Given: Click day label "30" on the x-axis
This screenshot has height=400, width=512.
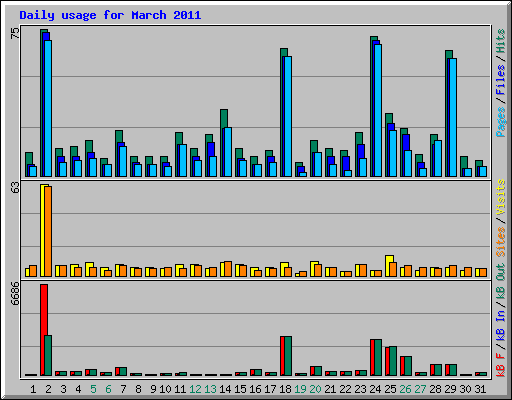Looking at the screenshot, I should (x=465, y=389).
